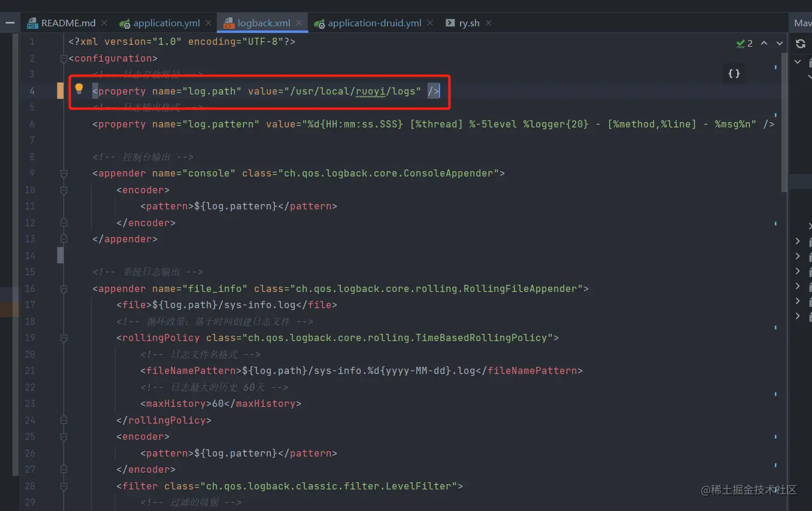Image resolution: width=812 pixels, height=511 pixels.
Task: Close the application.yml tab
Action: pyautogui.click(x=208, y=23)
